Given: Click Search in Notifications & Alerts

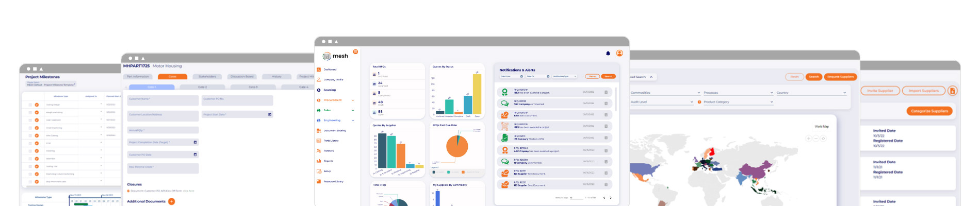Looking at the screenshot, I should tap(609, 76).
